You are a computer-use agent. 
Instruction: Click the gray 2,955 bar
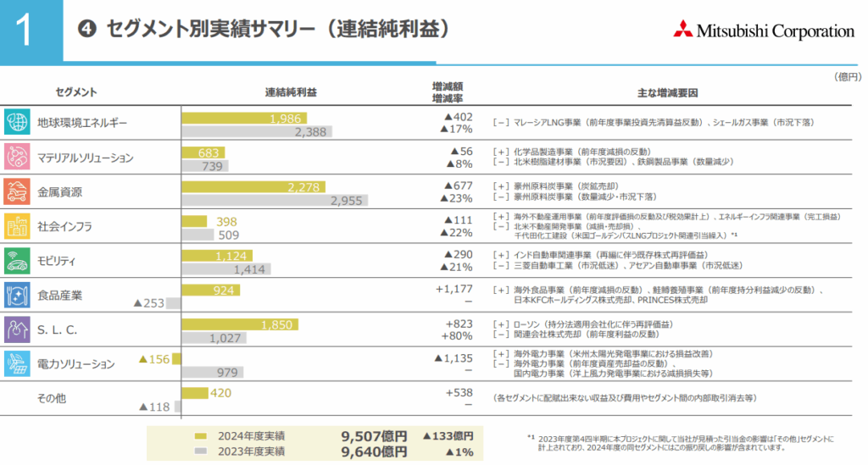[x=275, y=200]
